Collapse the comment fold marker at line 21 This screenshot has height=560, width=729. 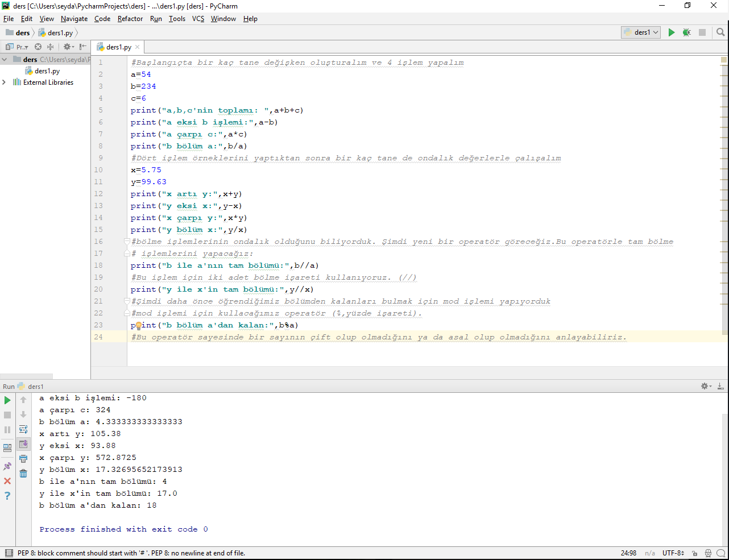[127, 301]
